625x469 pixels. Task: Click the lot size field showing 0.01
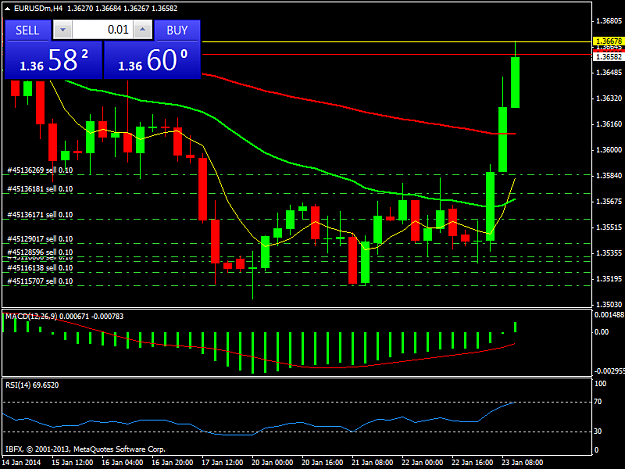103,30
